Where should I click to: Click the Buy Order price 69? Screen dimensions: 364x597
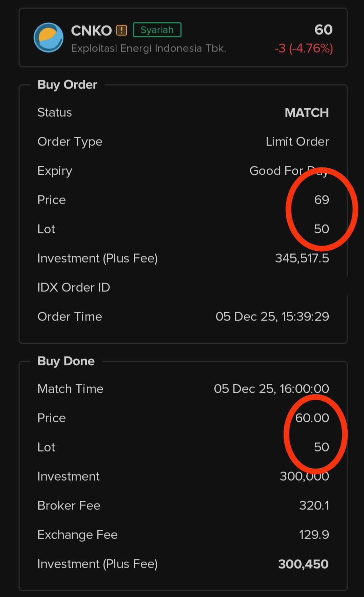322,200
